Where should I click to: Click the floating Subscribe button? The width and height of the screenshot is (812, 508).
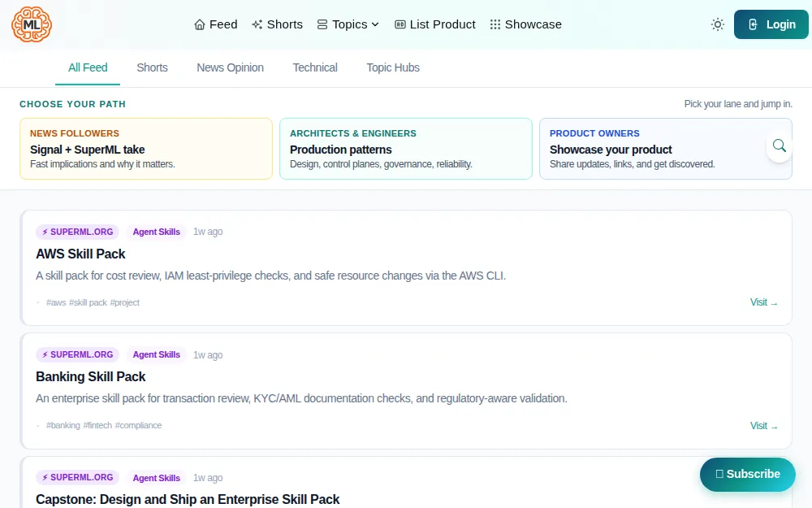pyautogui.click(x=747, y=475)
